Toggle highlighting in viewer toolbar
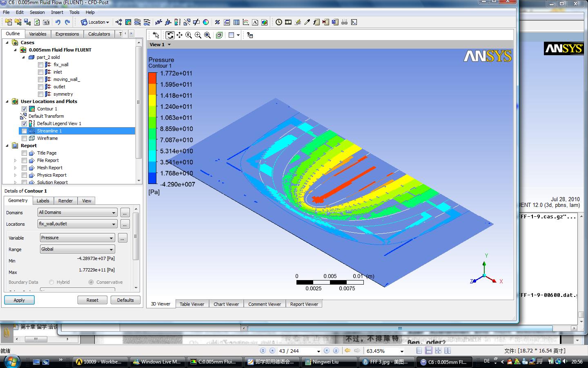 [x=219, y=35]
